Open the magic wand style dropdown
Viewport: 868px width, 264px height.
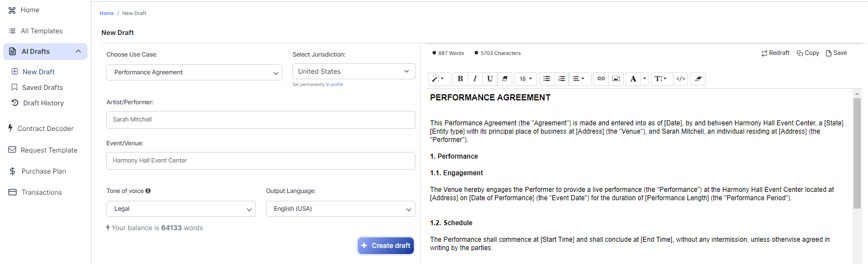coord(438,79)
